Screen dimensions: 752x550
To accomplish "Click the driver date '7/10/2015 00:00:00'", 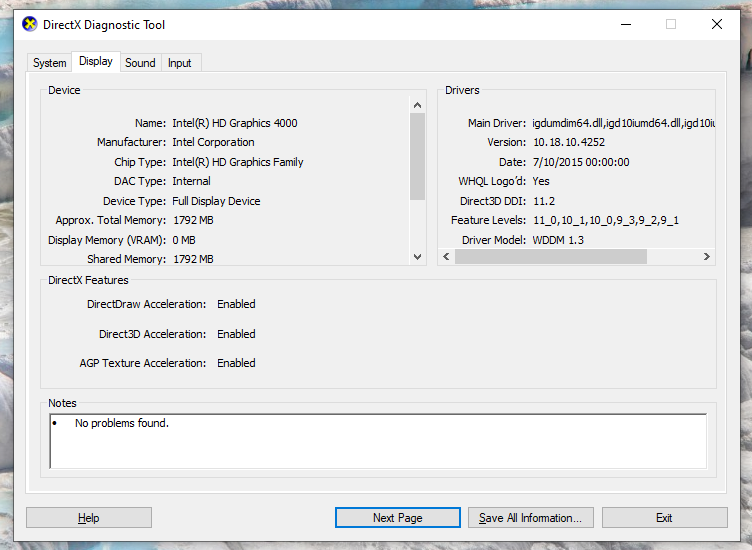I will pyautogui.click(x=581, y=162).
